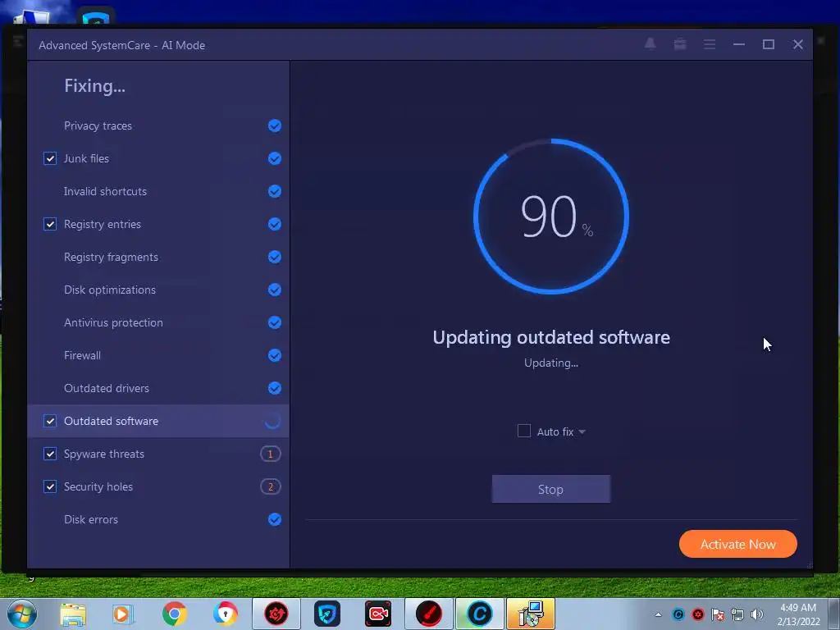This screenshot has width=840, height=630.
Task: Click the Disk errors completed checkmark
Action: [274, 519]
